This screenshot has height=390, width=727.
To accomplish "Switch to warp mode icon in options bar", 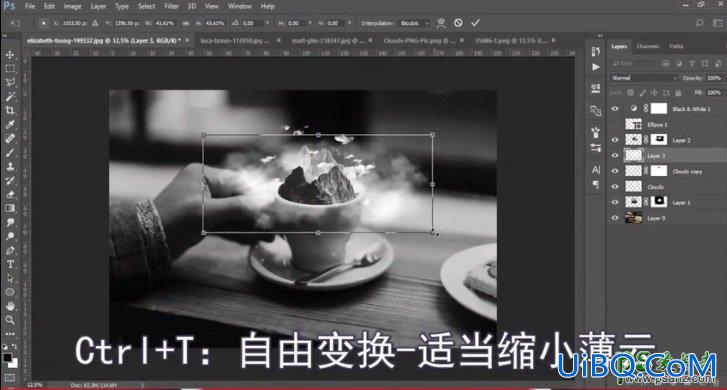I will 441,23.
